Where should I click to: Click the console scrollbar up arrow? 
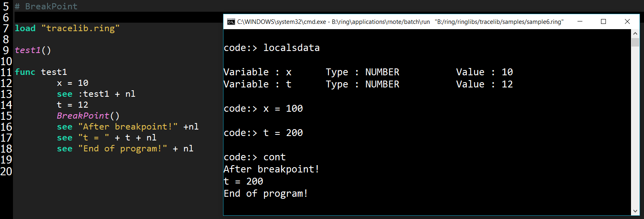pyautogui.click(x=635, y=34)
